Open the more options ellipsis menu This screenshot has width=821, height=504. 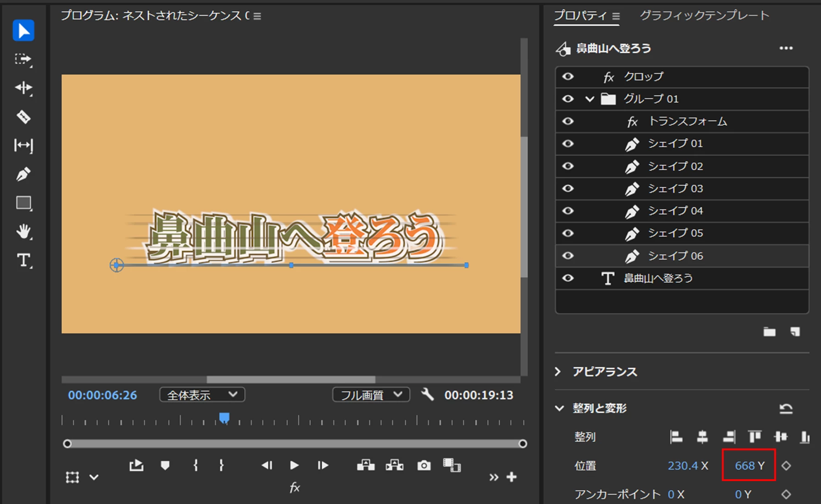pos(786,48)
